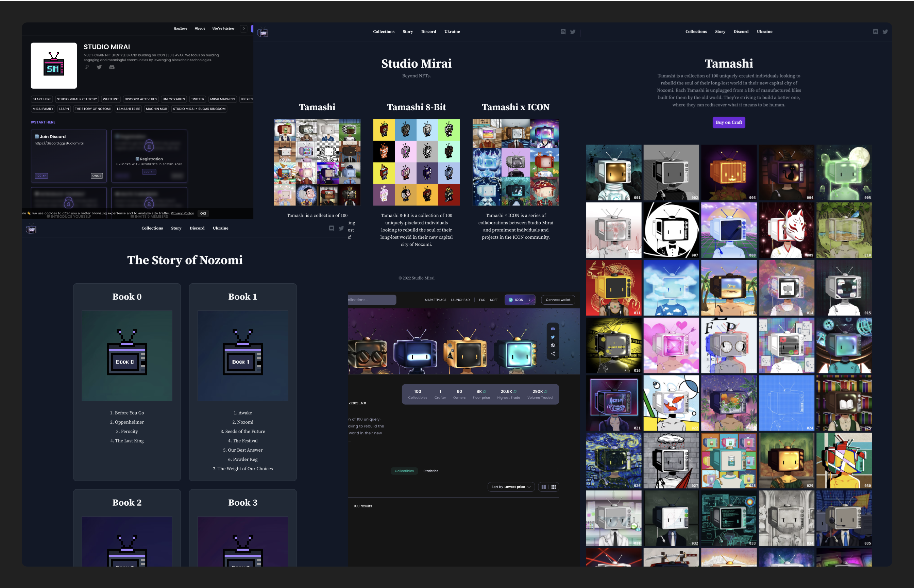Click the Twitter bird in STUDIO MIRAI quest profile
The image size is (914, 588).
99,67
